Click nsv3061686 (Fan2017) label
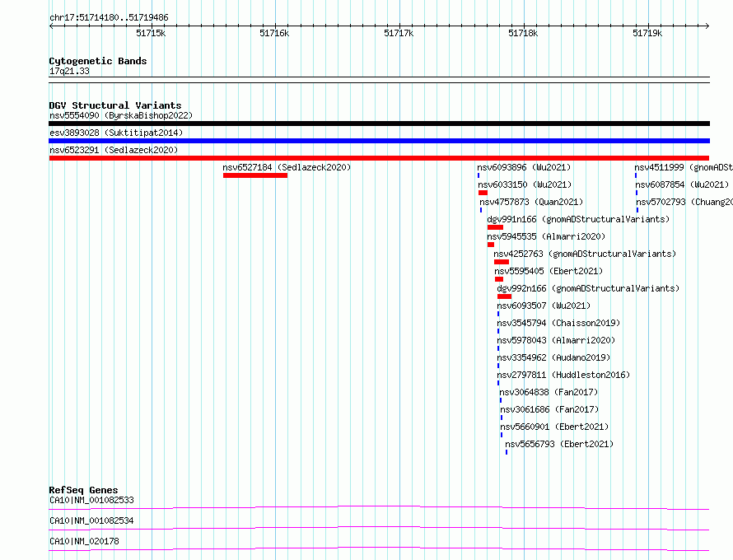Screen dimensions: 733x560 tap(549, 409)
